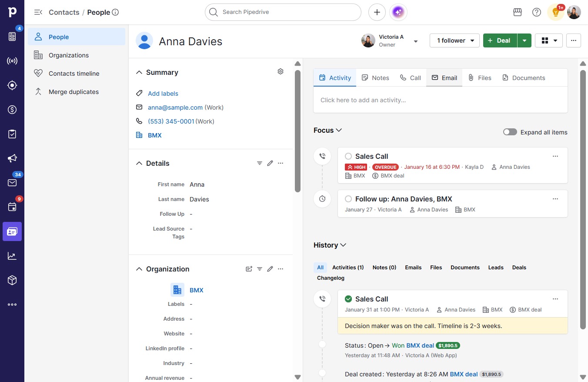Open the 1 follower dropdown
Image resolution: width=588 pixels, height=382 pixels.
click(x=454, y=40)
